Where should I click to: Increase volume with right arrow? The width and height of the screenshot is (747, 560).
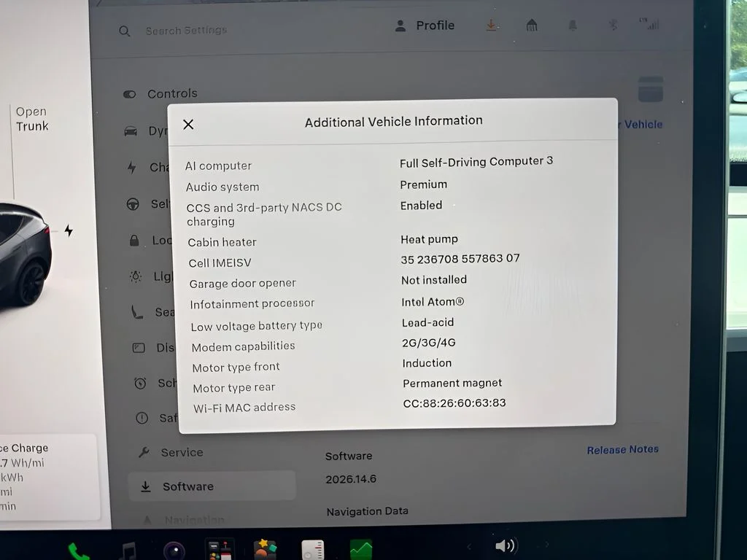[x=547, y=544]
